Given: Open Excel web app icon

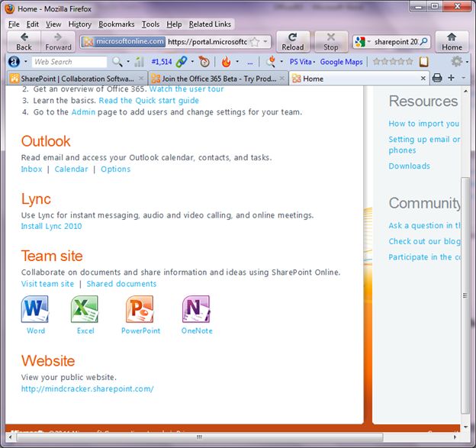Looking at the screenshot, I should [x=85, y=310].
